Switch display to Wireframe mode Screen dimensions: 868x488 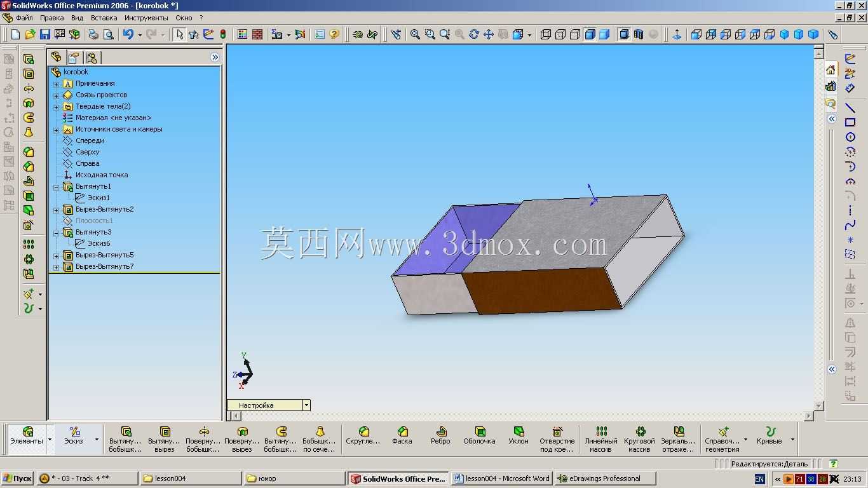tap(545, 34)
